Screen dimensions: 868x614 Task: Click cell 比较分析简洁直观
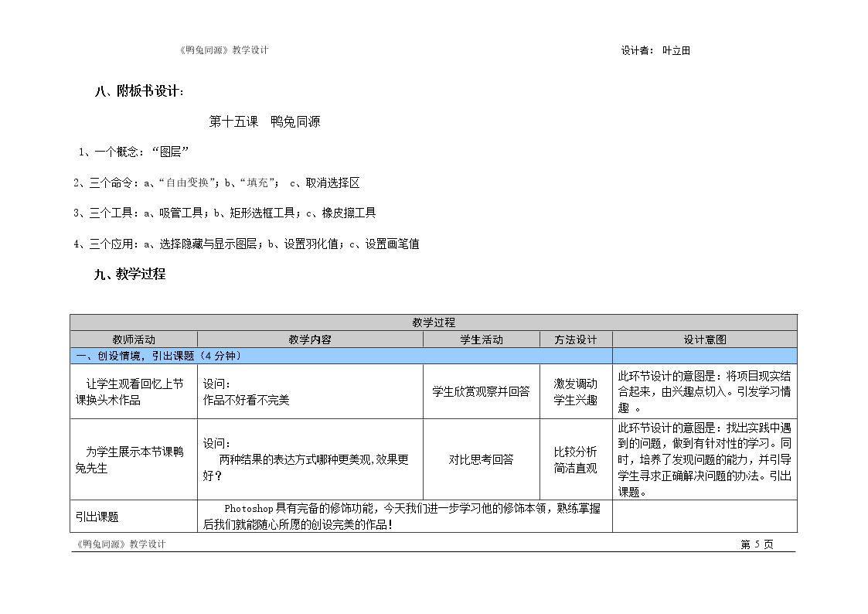point(576,459)
